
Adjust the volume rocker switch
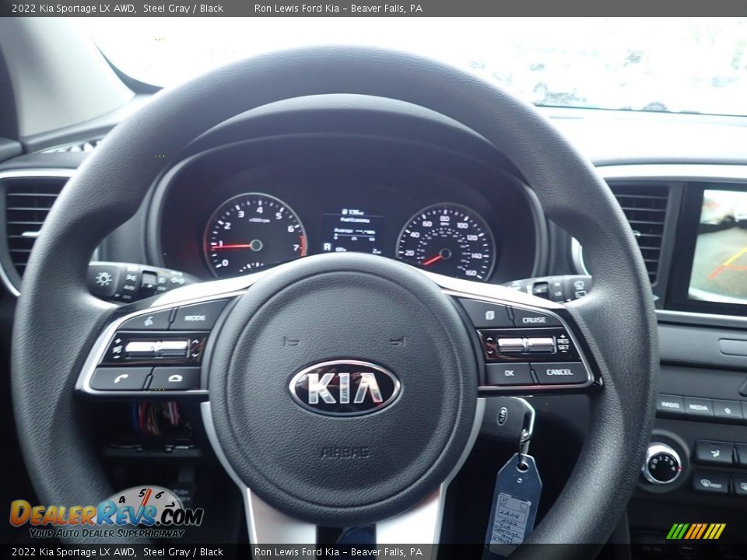coord(157,347)
